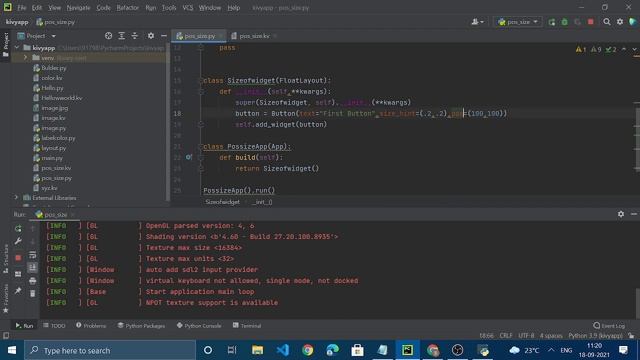Collapse the kivyapp project root folder

(17, 48)
